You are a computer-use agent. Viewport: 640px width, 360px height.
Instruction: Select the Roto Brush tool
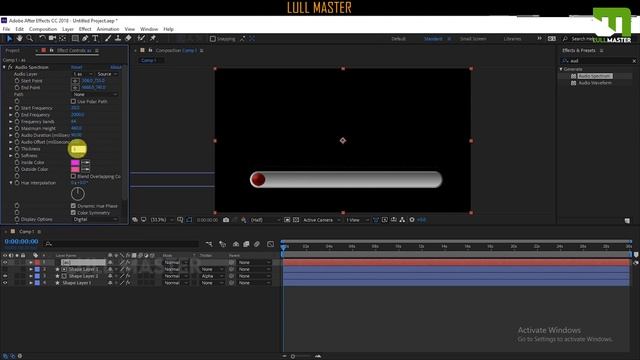tap(141, 38)
